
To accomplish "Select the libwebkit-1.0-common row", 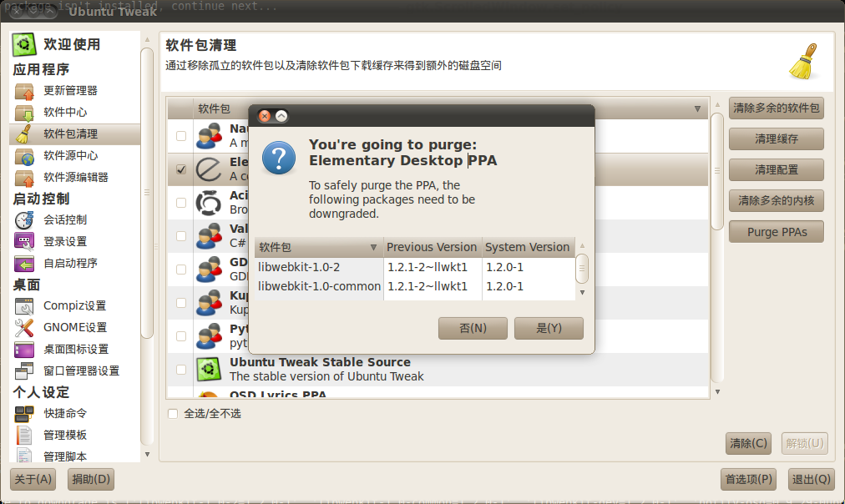I will click(x=414, y=286).
